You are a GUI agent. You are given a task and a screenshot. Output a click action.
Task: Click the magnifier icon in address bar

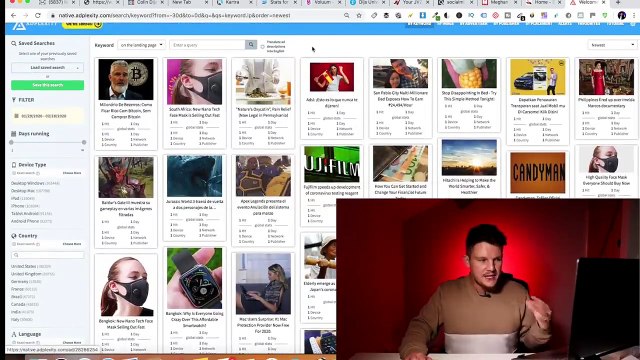coord(347,16)
